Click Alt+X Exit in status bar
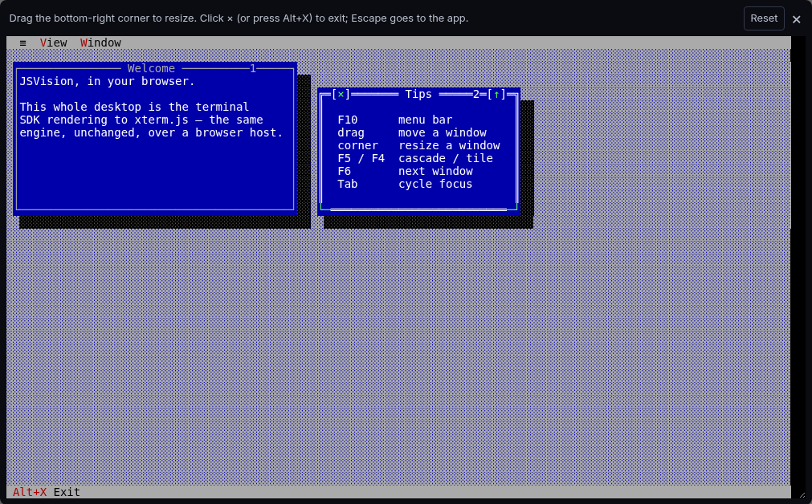This screenshot has width=812, height=504. tap(46, 492)
